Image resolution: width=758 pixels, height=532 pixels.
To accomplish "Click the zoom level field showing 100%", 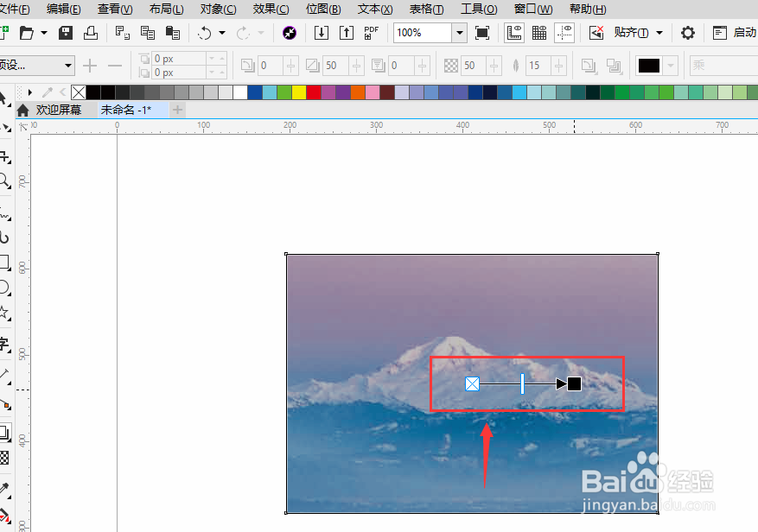I will 423,33.
